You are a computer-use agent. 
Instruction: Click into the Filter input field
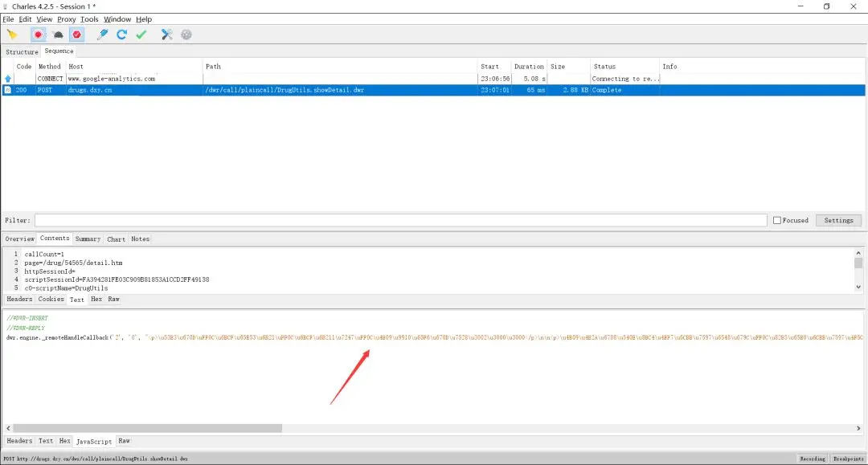coord(400,220)
